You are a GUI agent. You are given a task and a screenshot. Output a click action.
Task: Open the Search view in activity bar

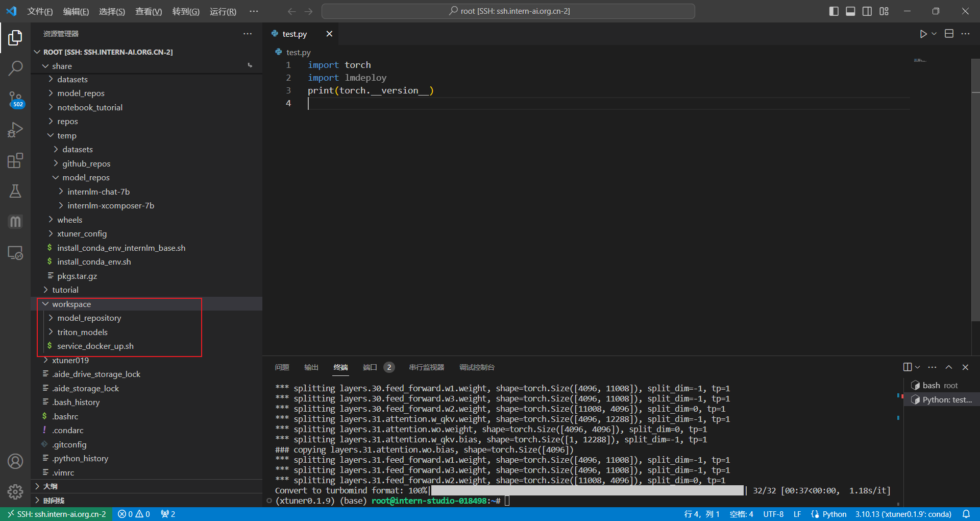click(15, 68)
